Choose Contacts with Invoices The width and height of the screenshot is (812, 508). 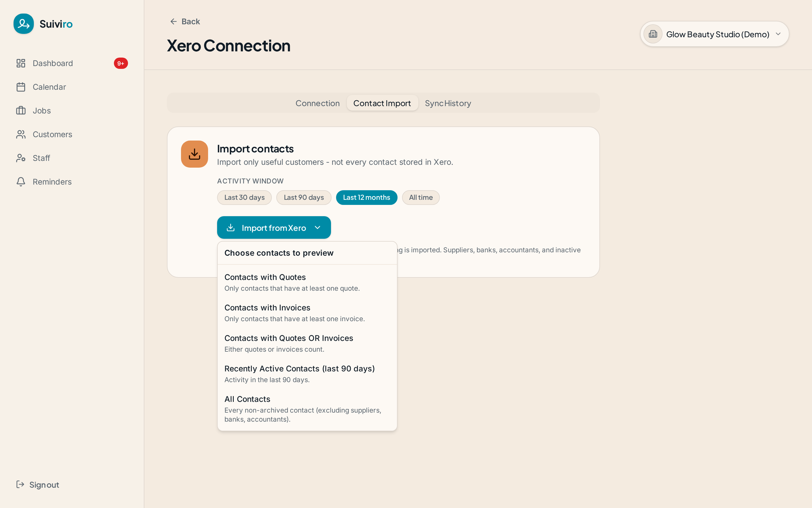(x=307, y=313)
